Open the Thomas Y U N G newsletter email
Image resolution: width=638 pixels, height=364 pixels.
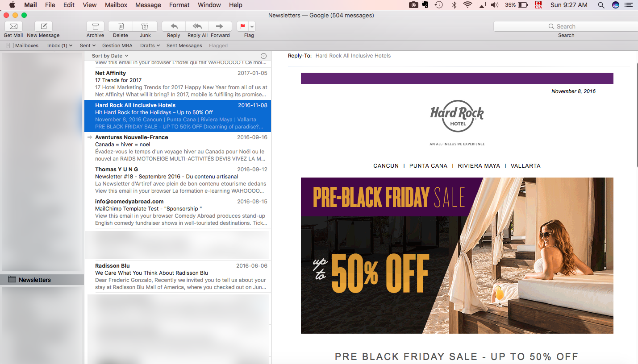(x=178, y=180)
